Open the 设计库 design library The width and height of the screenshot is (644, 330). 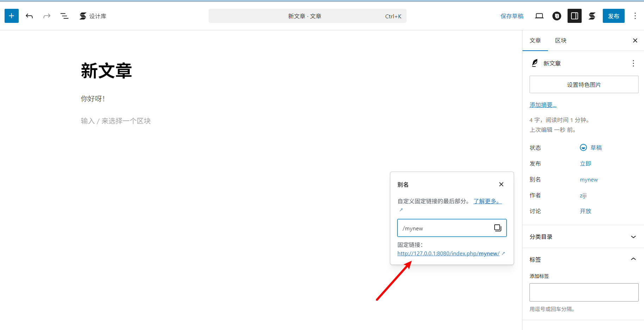93,16
